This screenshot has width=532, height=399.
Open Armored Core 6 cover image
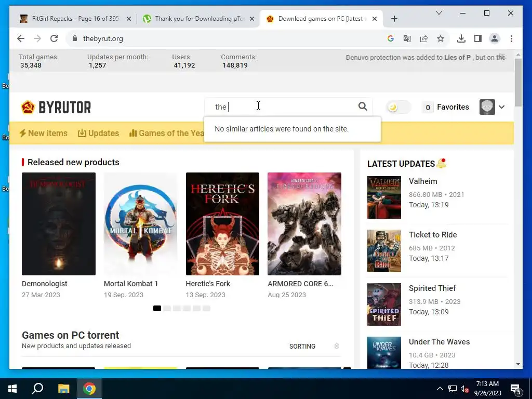(x=304, y=223)
